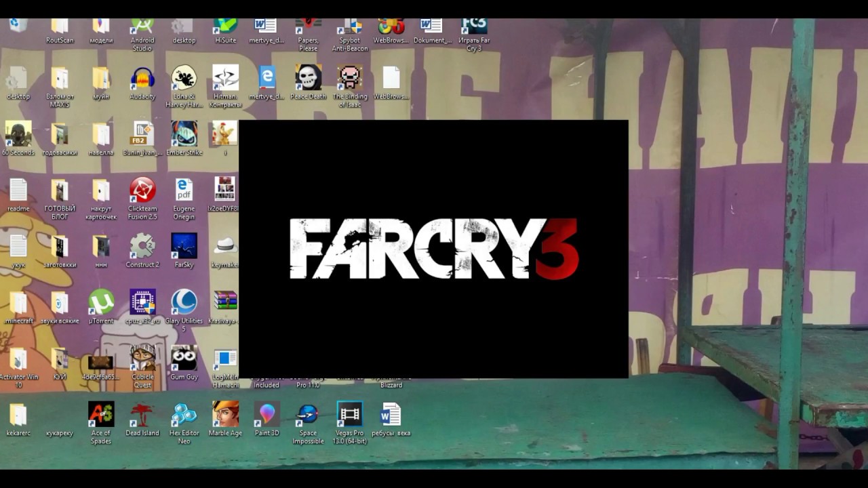868x488 pixels.
Task: Select the Marble Age shortcut
Action: [225, 420]
